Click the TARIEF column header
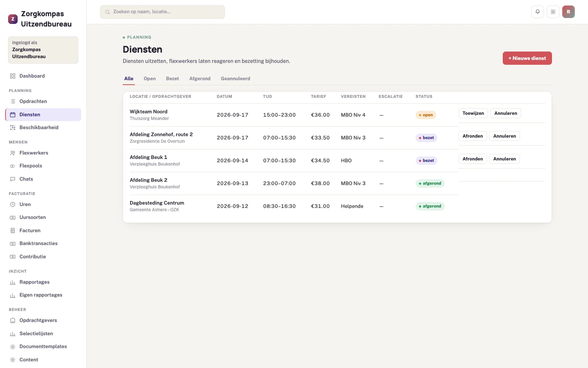588x368 pixels. [x=319, y=96]
